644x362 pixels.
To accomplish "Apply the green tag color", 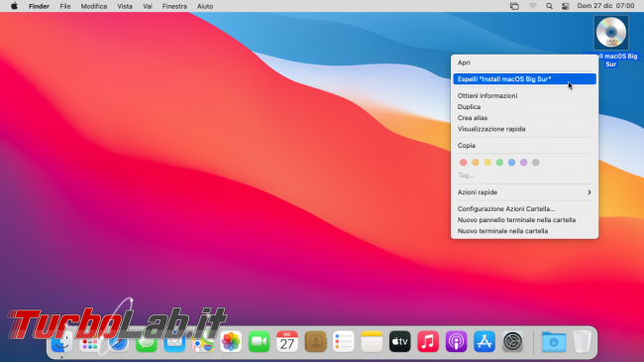I will pyautogui.click(x=499, y=163).
